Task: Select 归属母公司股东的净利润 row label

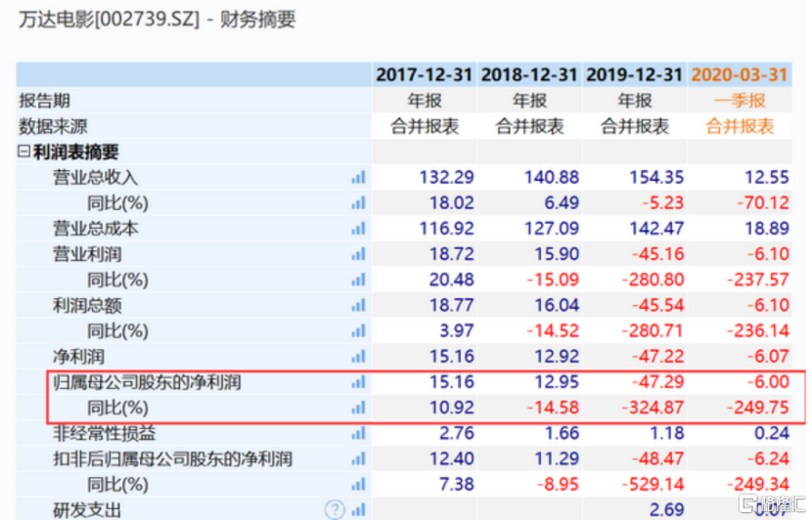Action: (x=147, y=382)
